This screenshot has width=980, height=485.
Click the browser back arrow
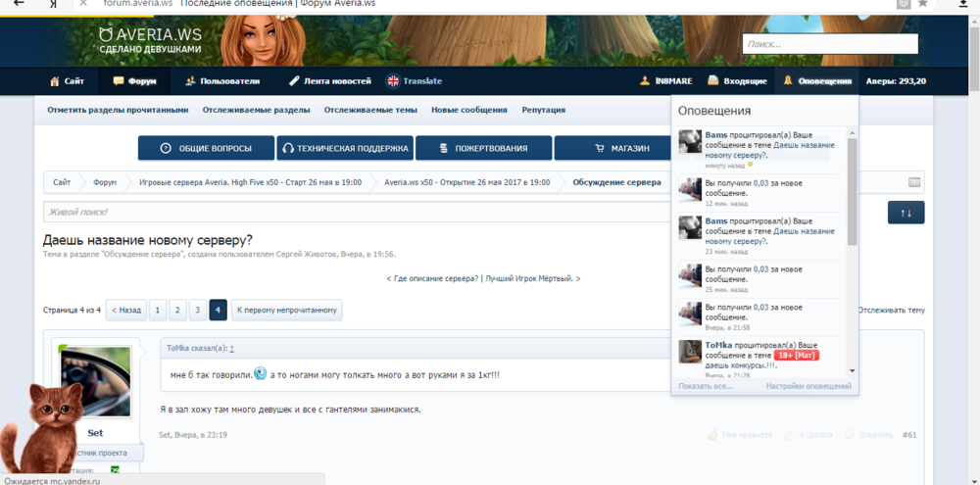coord(19,4)
